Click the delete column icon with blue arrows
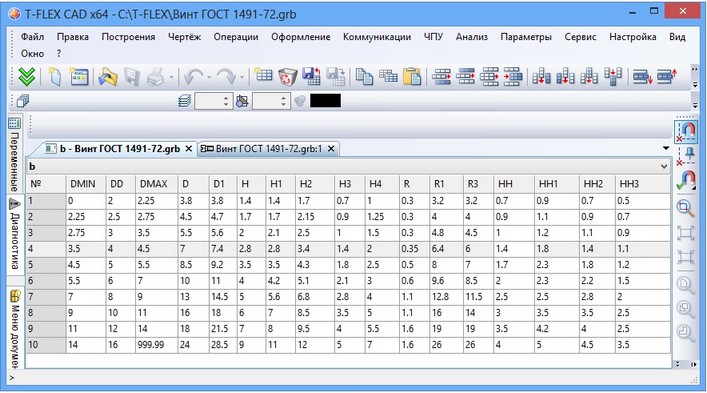The width and height of the screenshot is (707, 393). pos(613,77)
